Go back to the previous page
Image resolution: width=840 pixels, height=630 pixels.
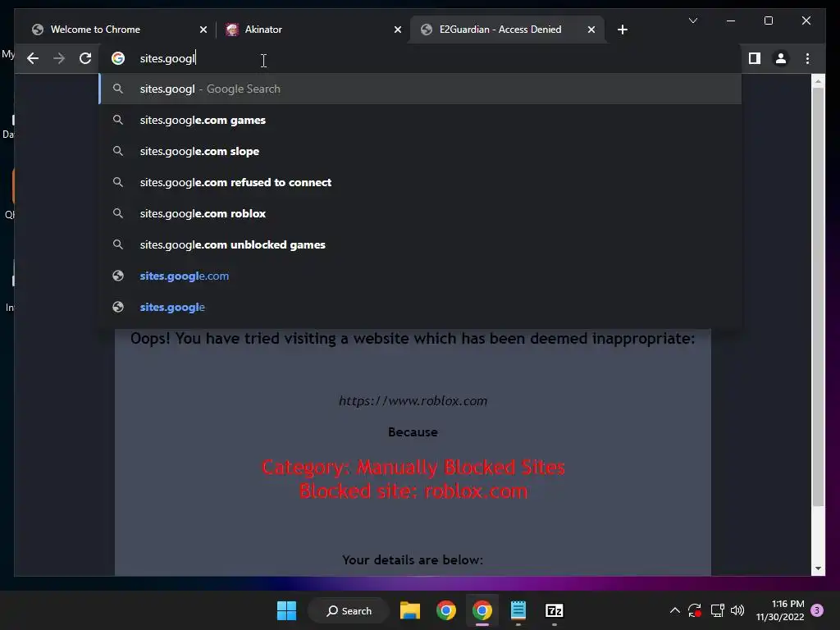coord(33,58)
